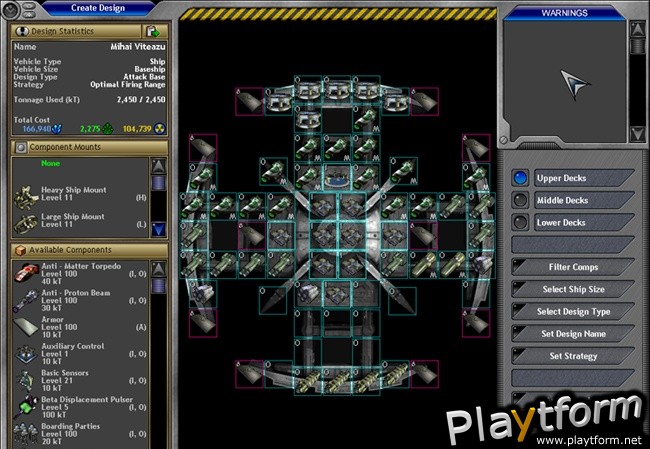
Task: Click the Basic Sensors Level 21 label
Action: tap(65, 376)
